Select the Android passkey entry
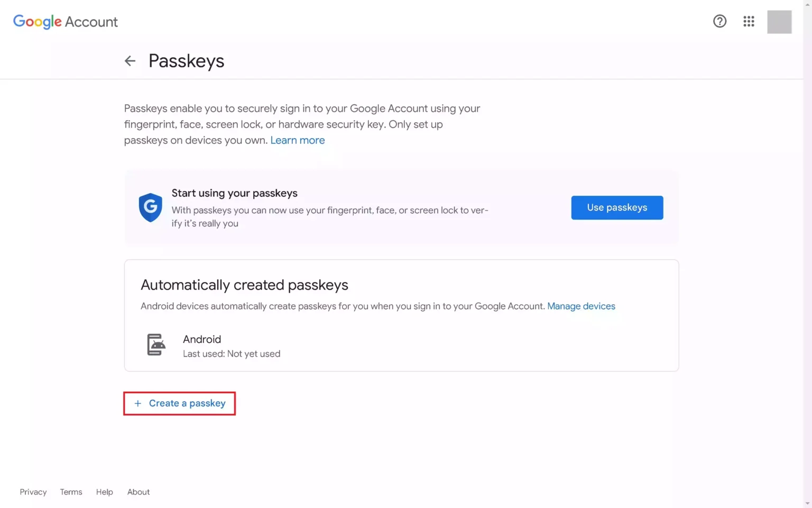The height and width of the screenshot is (508, 812). tap(401, 346)
